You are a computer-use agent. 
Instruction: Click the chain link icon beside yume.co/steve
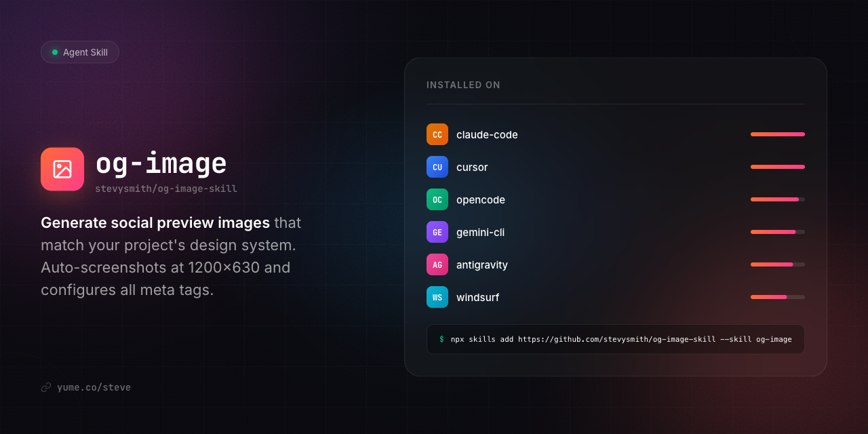(x=46, y=387)
